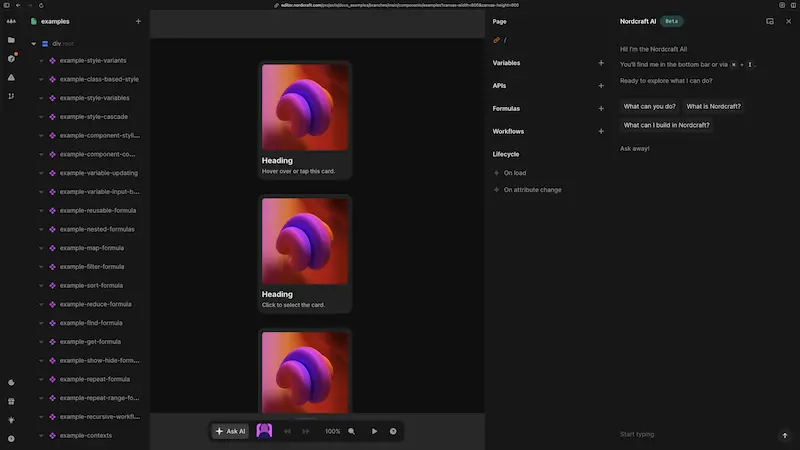Click the 100% zoom level value
Screen dimensions: 800x450
point(332,431)
